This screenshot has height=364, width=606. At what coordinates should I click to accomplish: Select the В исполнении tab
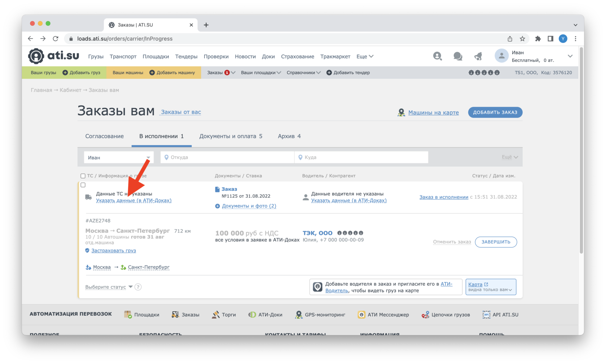[162, 136]
